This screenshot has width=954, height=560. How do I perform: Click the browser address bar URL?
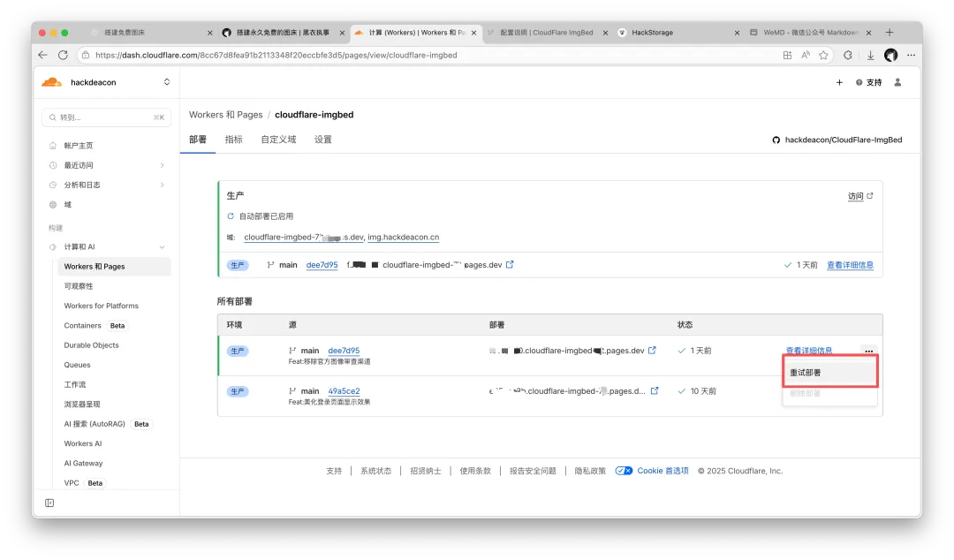pos(276,55)
